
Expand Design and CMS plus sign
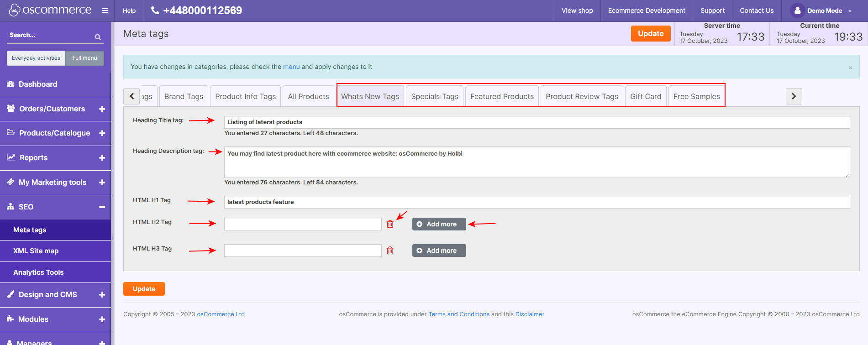coord(102,294)
